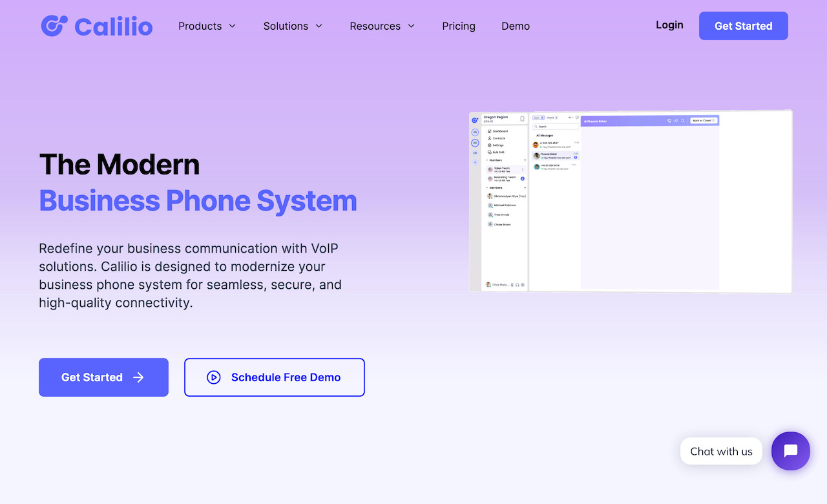Open the Demo nav item

pos(516,26)
